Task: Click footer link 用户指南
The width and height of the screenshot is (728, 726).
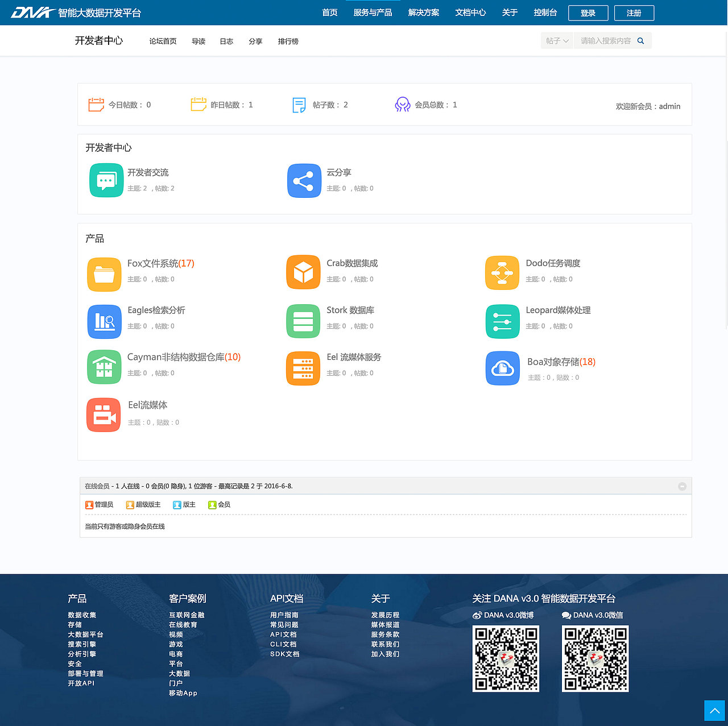Action: point(284,615)
